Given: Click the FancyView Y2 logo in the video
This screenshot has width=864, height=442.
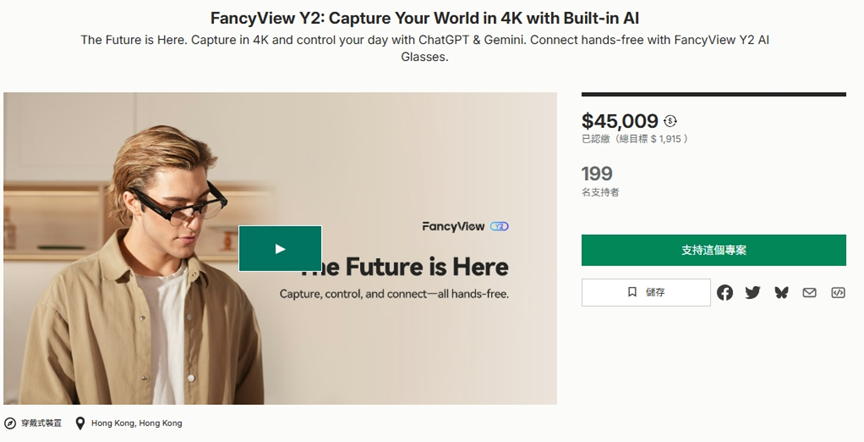Looking at the screenshot, I should (466, 227).
